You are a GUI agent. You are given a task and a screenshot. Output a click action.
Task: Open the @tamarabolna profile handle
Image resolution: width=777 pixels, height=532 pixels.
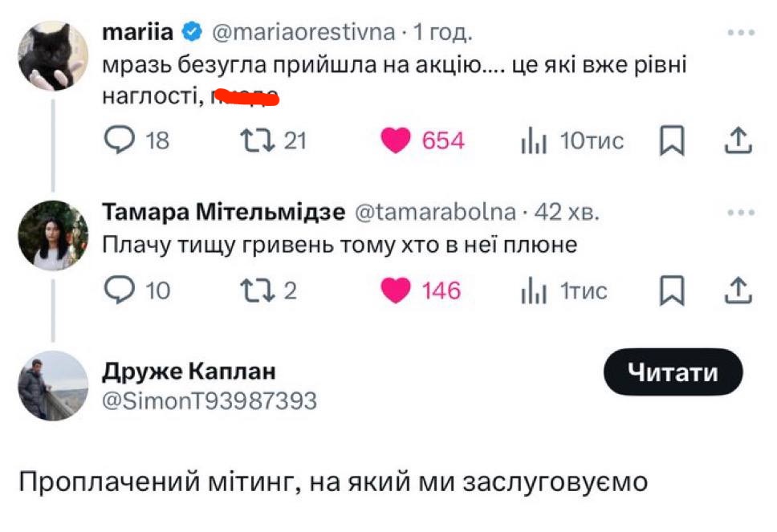tap(435, 212)
